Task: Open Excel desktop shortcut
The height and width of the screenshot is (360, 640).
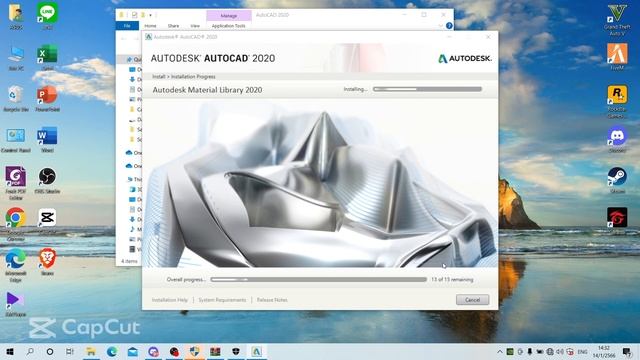Action: [47, 57]
